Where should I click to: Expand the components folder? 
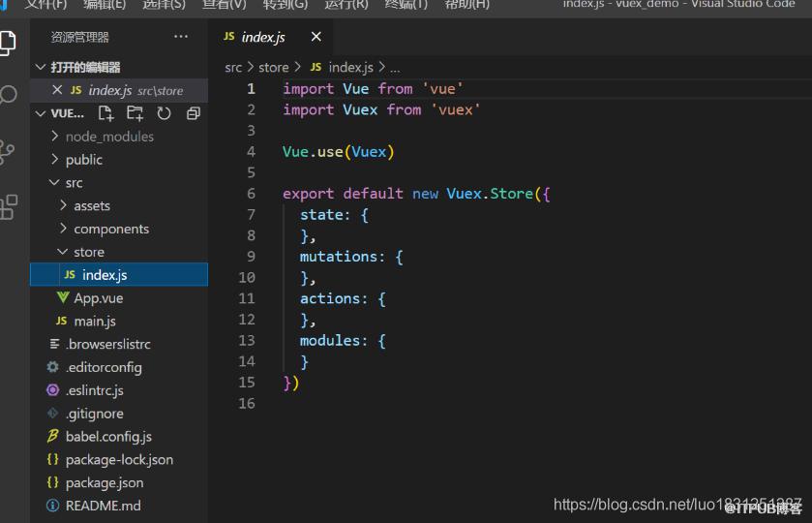point(63,228)
